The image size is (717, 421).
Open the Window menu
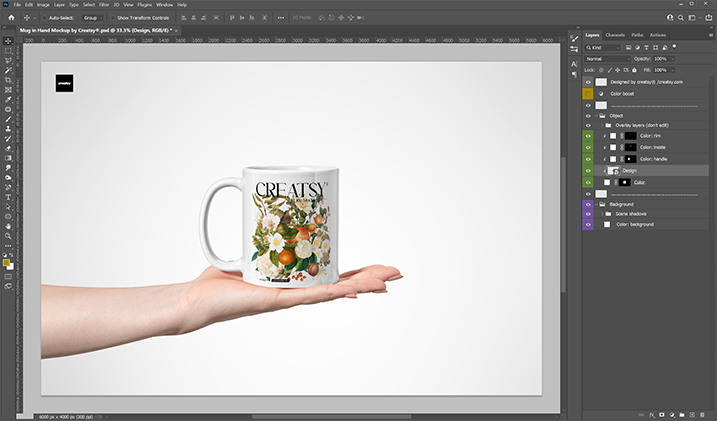tap(165, 5)
